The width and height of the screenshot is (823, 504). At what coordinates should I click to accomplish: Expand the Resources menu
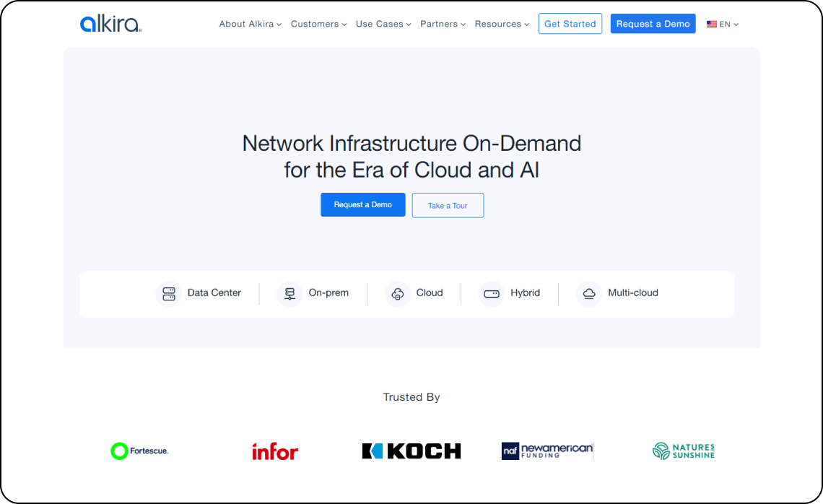click(502, 24)
